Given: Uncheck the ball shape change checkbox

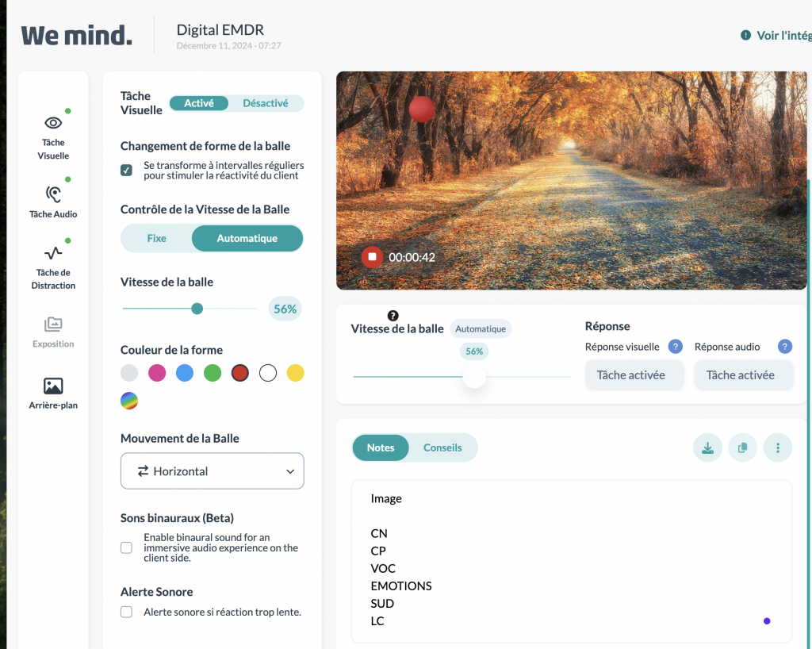Looking at the screenshot, I should click(x=126, y=171).
